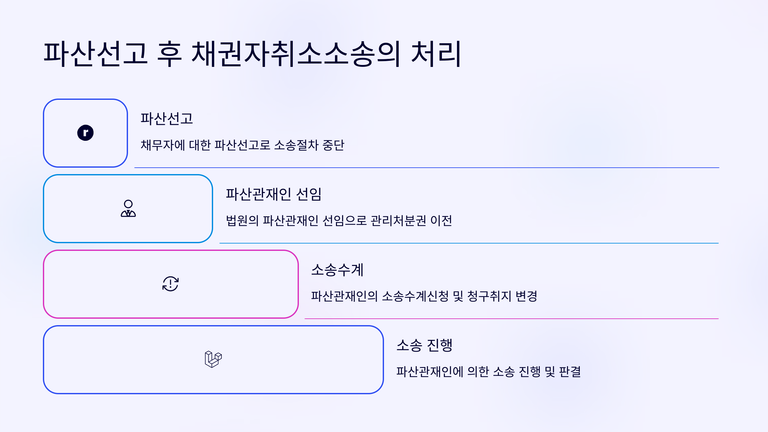
Task: Click the left border of the pink-outlined box
Action: coord(44,284)
